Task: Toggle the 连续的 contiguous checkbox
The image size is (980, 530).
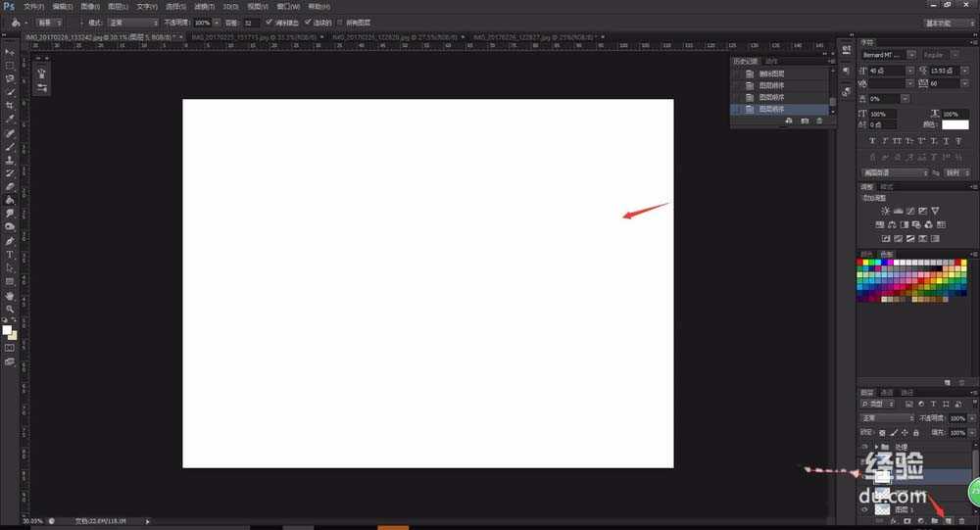Action: tap(308, 22)
